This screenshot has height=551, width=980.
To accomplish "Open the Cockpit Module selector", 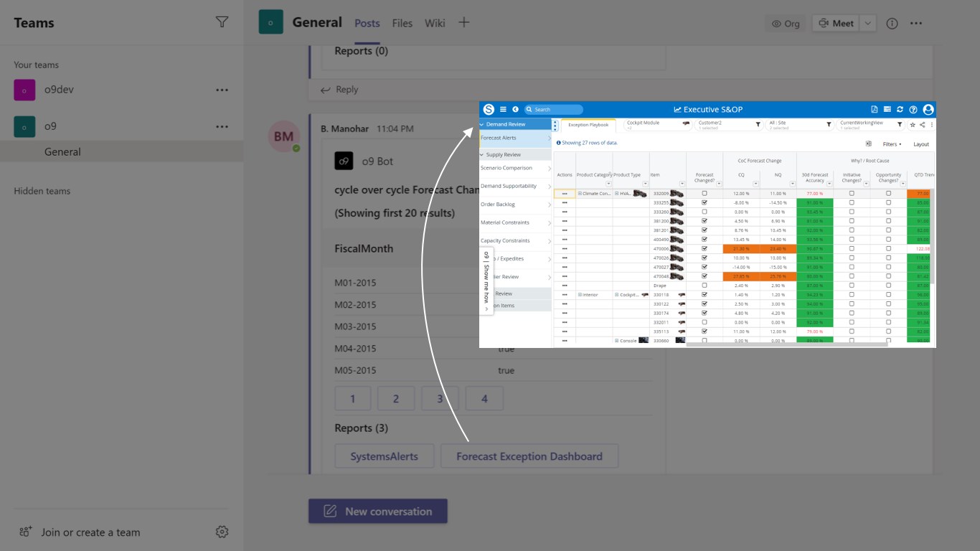I will tap(657, 125).
